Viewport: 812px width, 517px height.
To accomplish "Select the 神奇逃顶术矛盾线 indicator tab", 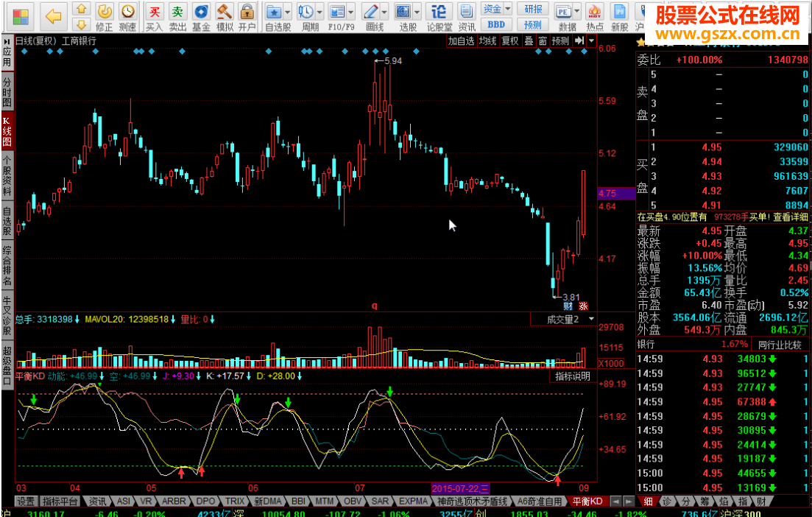I will [x=472, y=502].
